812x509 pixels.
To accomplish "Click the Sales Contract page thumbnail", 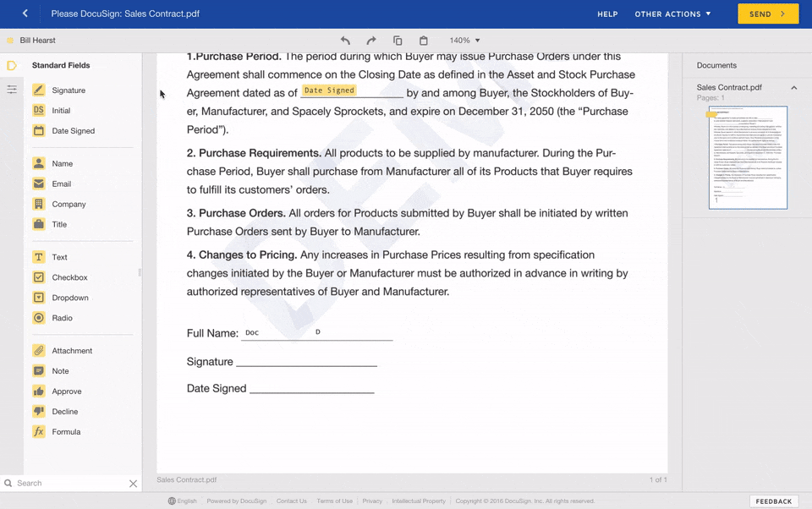I will pos(748,158).
